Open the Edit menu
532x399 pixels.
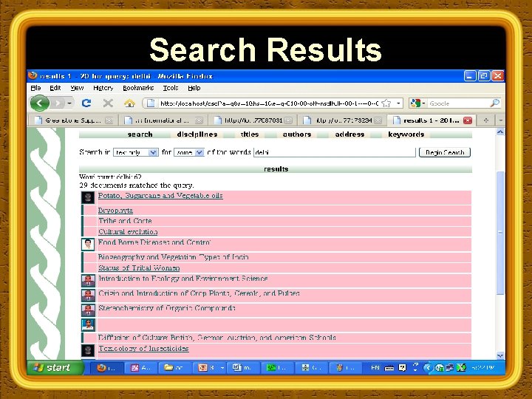pos(55,88)
